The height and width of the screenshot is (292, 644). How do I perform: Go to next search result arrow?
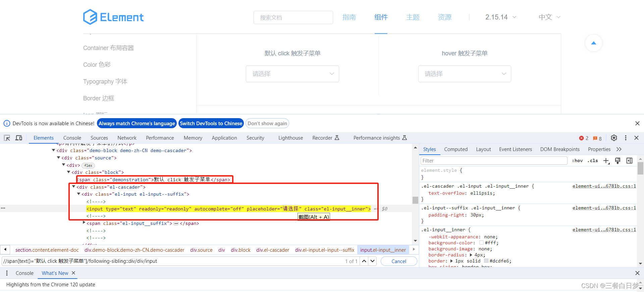(373, 261)
